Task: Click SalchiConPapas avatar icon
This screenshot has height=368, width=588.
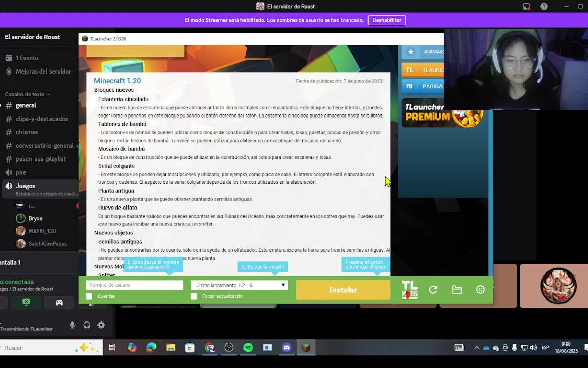Action: coord(20,243)
